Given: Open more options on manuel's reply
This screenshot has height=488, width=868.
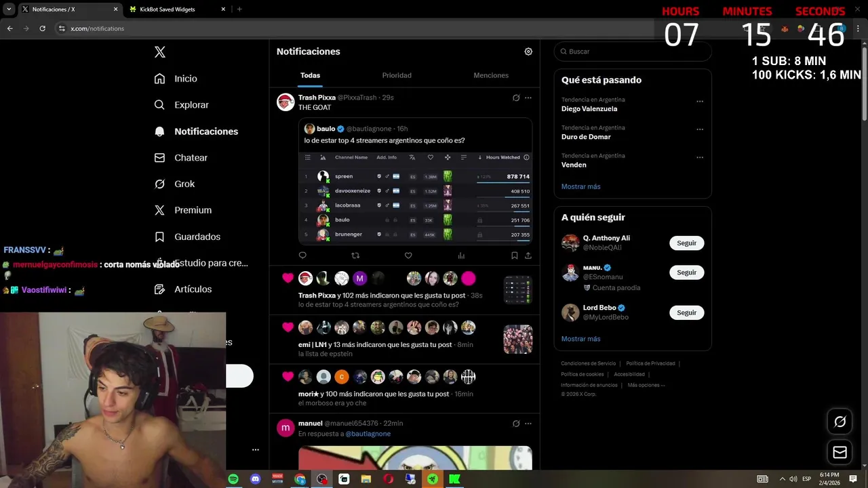Looking at the screenshot, I should coord(528,424).
